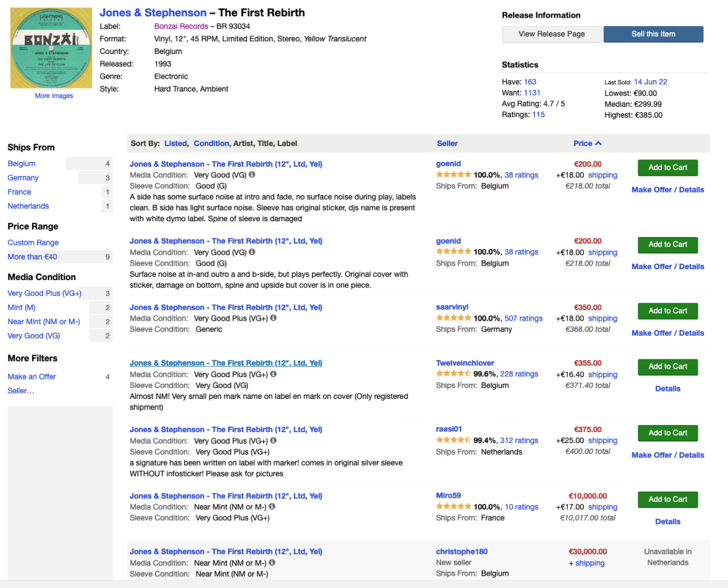View Twelveinchlover's 228 ratings
The image size is (728, 588).
click(x=519, y=374)
